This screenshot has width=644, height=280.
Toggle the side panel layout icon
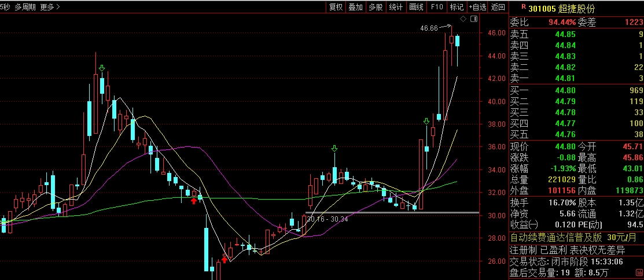[x=473, y=19]
